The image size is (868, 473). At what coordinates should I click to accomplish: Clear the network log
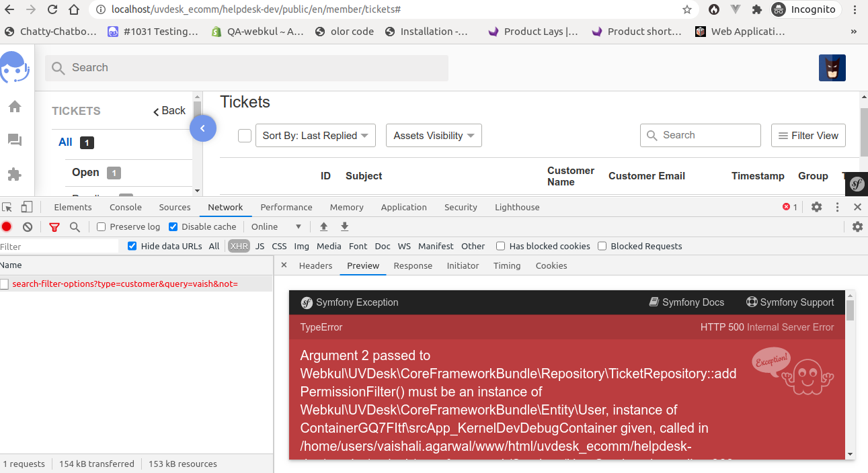click(x=27, y=227)
